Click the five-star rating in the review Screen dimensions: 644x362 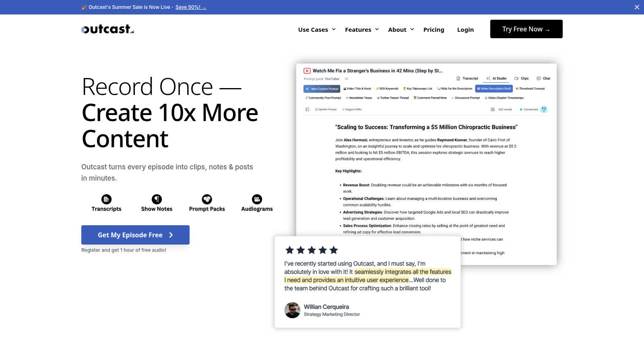312,250
